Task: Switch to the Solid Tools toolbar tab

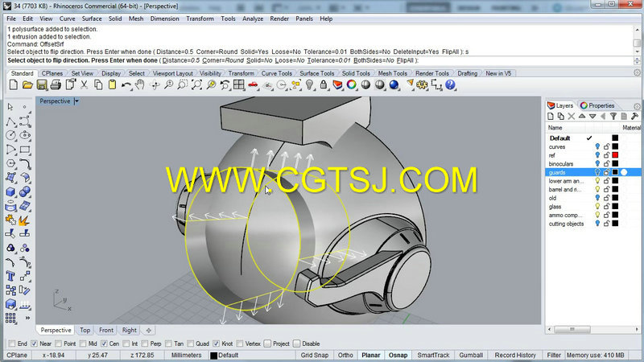Action: (356, 73)
